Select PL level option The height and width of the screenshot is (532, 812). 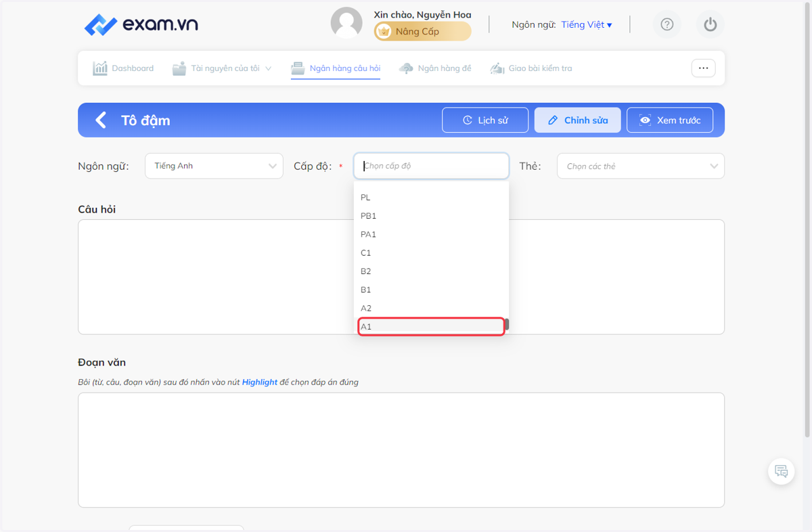pyautogui.click(x=431, y=198)
